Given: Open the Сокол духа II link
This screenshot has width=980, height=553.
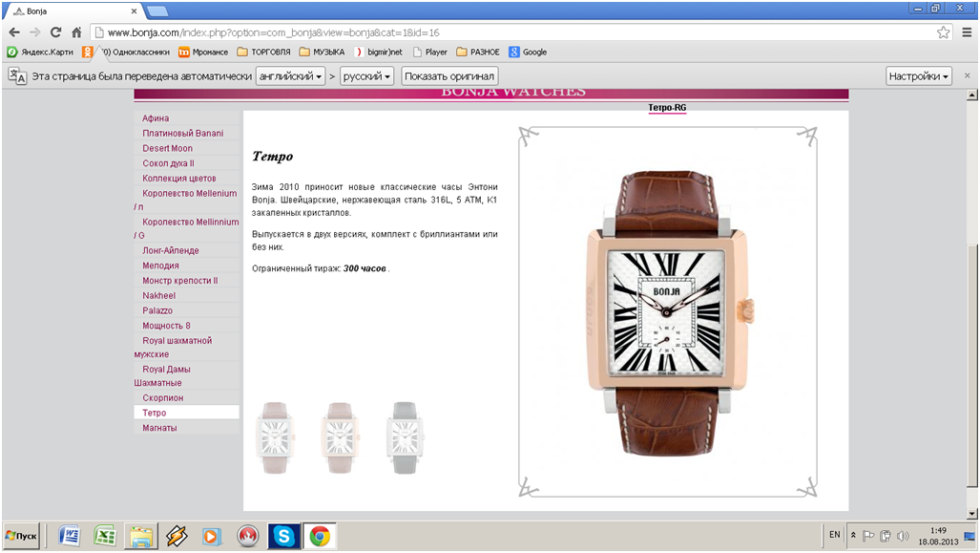Looking at the screenshot, I should 168,163.
